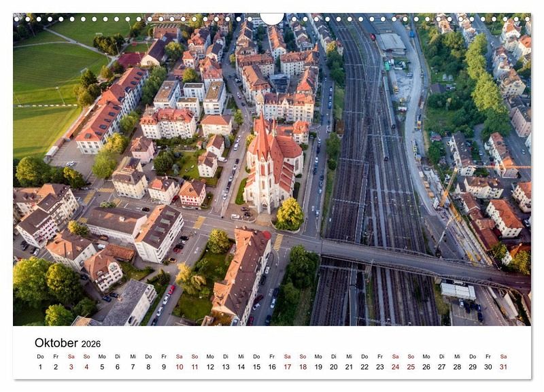
Task: Select date 29 in the calendar
Action: tap(473, 367)
